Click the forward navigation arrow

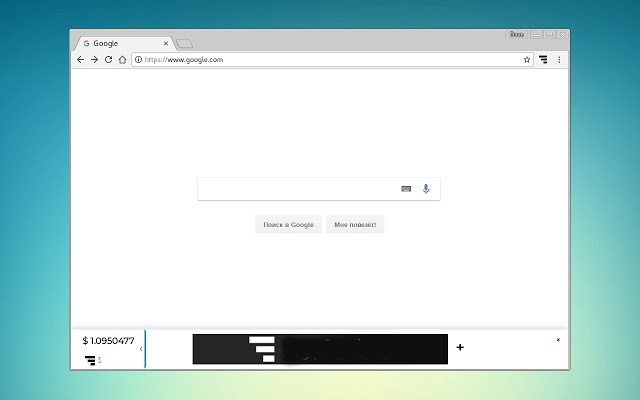pos(94,60)
